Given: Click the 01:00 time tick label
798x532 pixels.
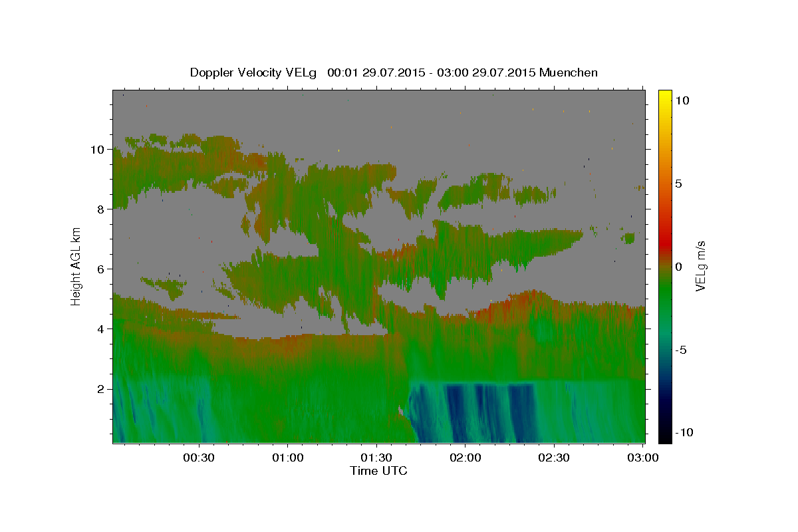Looking at the screenshot, I should point(287,458).
